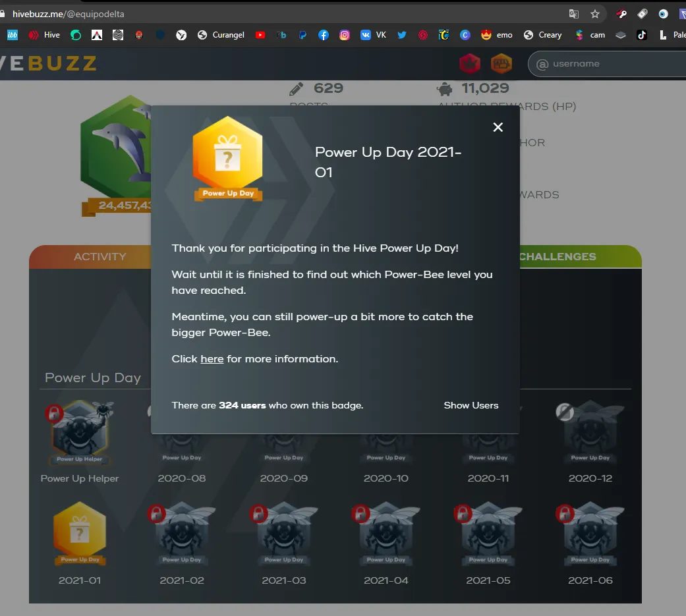This screenshot has width=686, height=616.
Task: Open the orange shop icon in header
Action: pos(501,64)
